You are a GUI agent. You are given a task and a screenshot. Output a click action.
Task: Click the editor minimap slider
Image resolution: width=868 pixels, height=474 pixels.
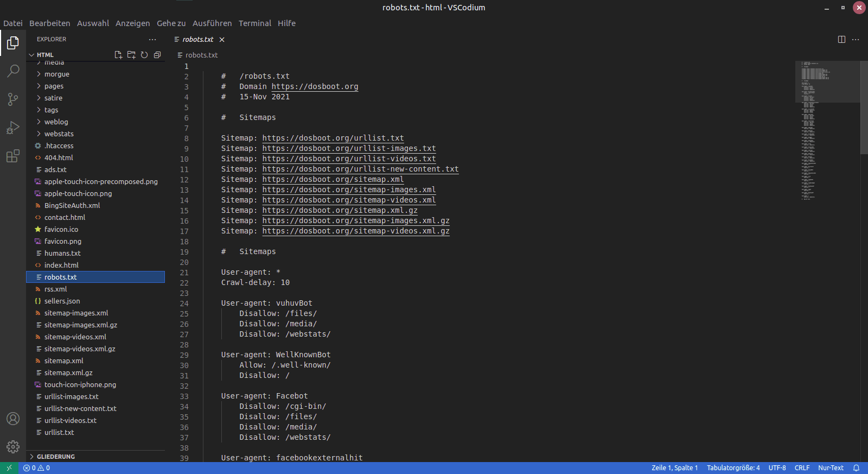[828, 81]
